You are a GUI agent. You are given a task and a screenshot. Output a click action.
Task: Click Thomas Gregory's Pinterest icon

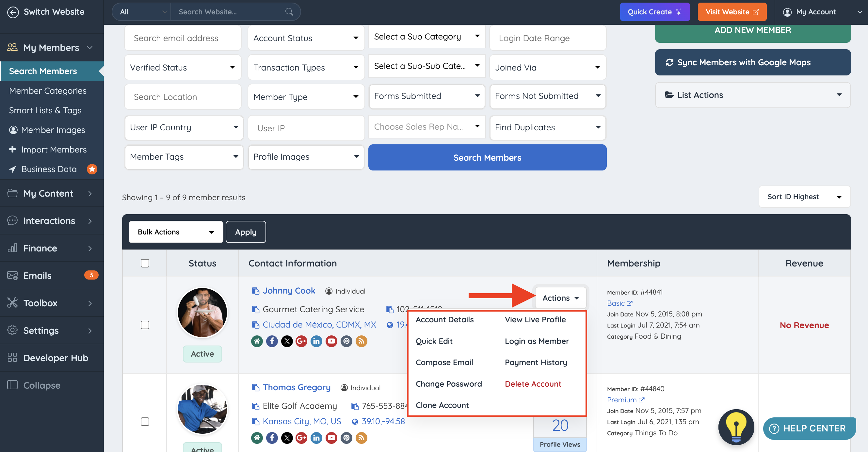[x=346, y=438]
